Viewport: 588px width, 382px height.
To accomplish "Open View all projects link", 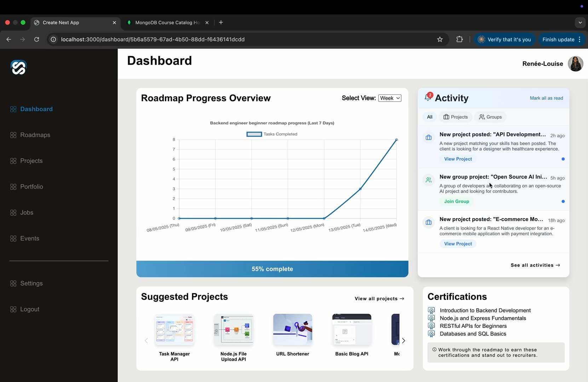I will 379,299.
